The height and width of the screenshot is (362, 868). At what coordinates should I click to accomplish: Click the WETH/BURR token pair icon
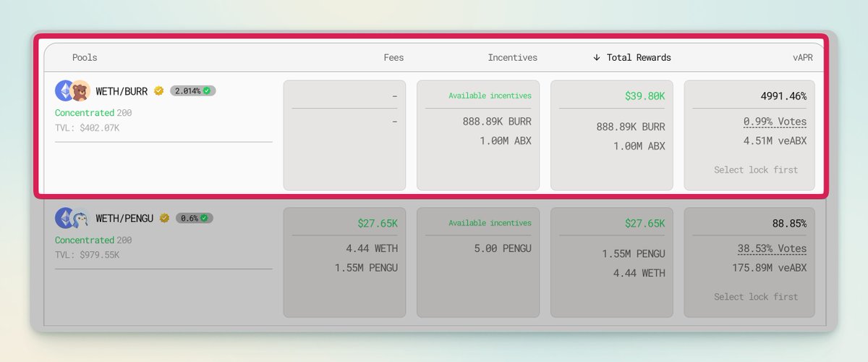pyautogui.click(x=72, y=90)
